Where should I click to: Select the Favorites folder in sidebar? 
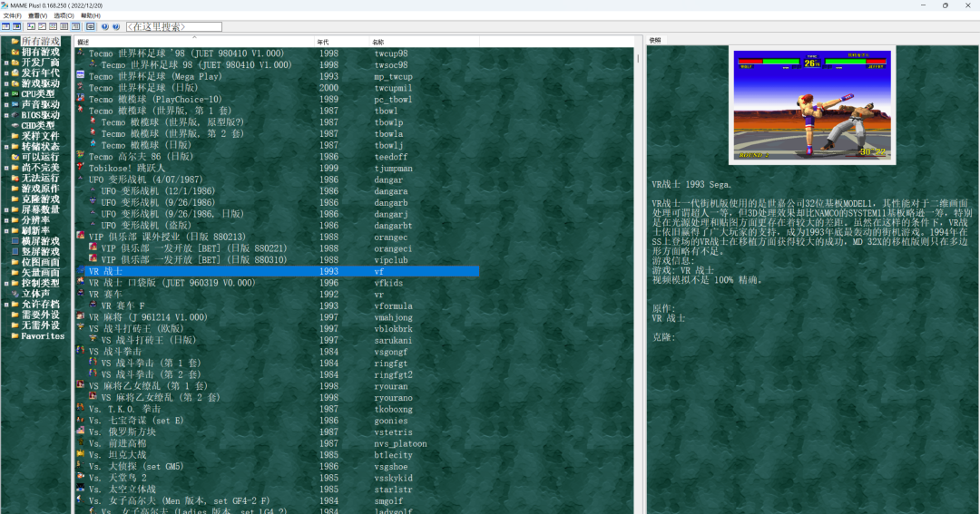pyautogui.click(x=43, y=336)
